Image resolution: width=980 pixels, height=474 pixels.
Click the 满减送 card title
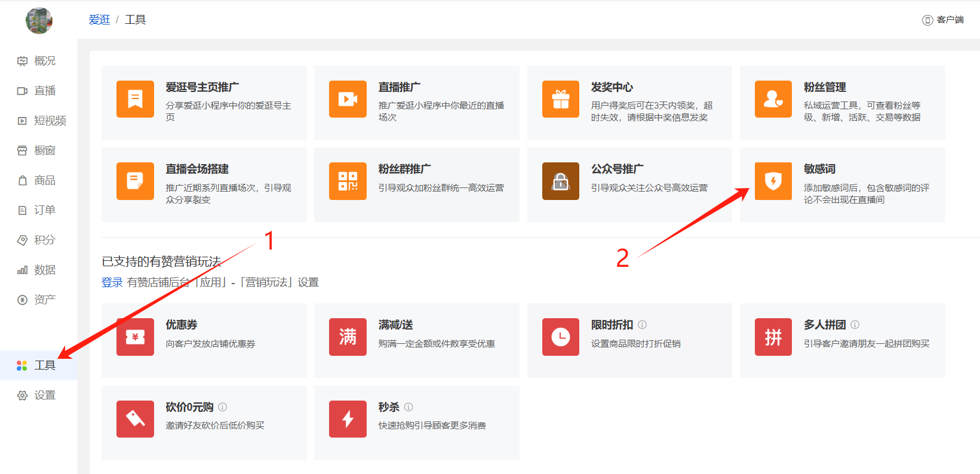pos(395,325)
